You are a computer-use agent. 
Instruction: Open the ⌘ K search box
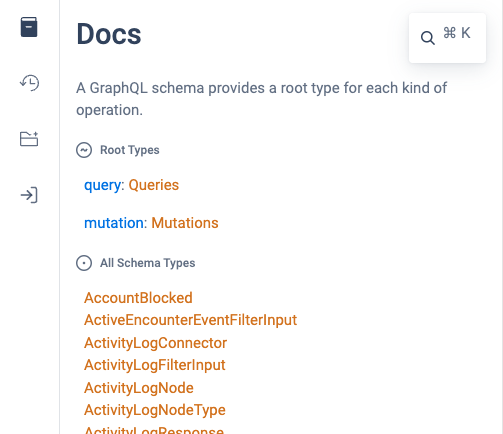pos(447,38)
